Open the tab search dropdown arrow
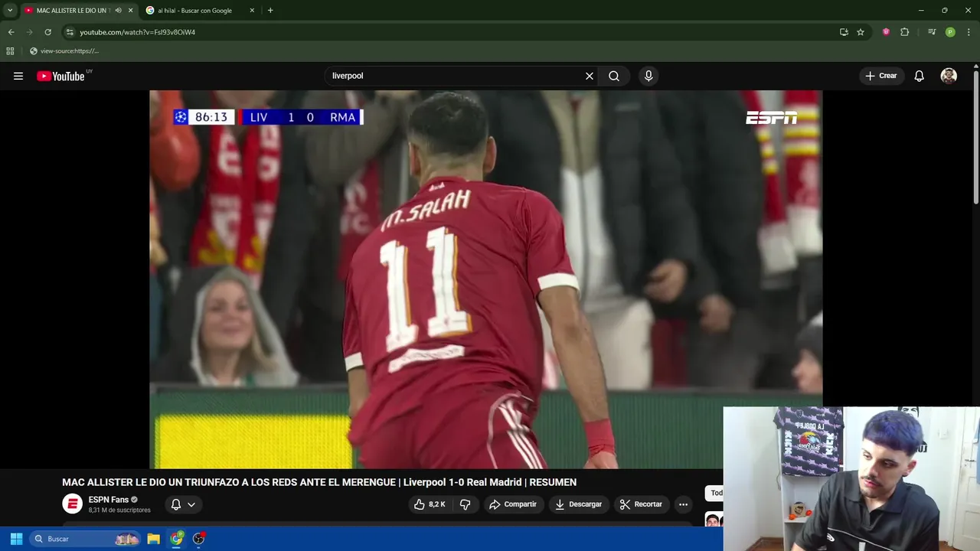Screen dimensions: 980x551 point(10,11)
